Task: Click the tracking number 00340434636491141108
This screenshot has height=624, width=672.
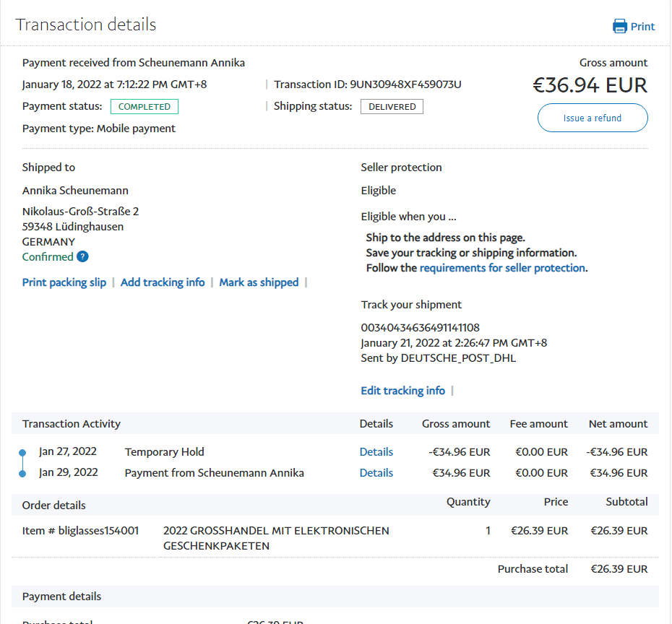Action: coord(420,328)
